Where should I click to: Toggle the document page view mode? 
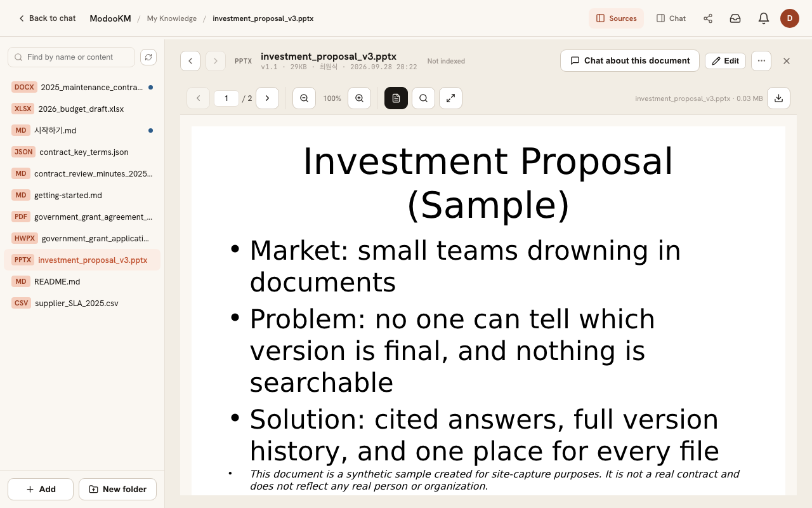[396, 98]
